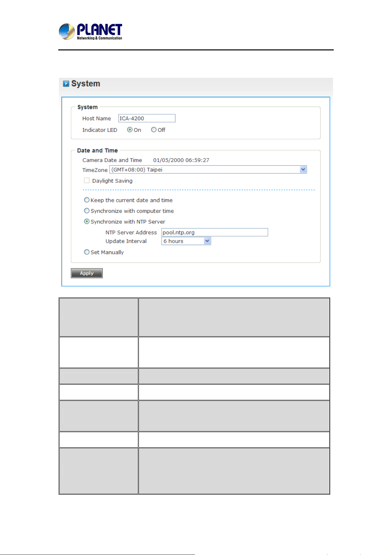This screenshot has width=392, height=555.
Task: Turn Indicator LED Off
Action: click(x=154, y=130)
